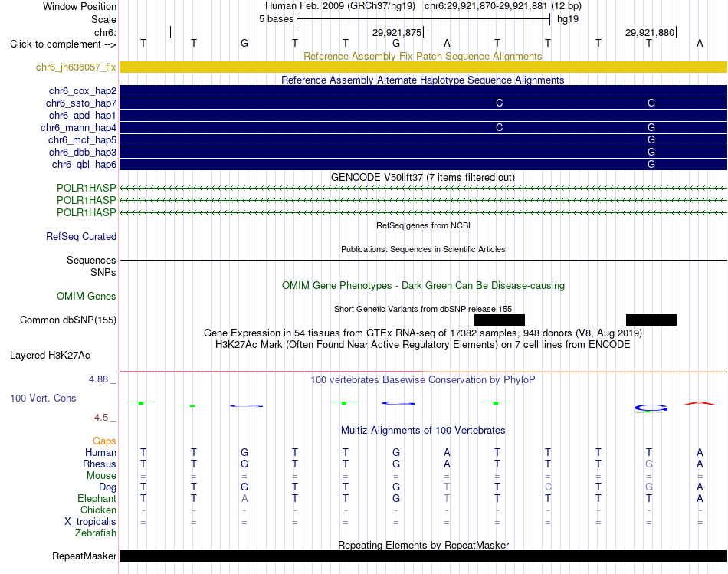728x574 pixels.
Task: Click the large blue G PhyloP logo letter
Action: coord(651,408)
